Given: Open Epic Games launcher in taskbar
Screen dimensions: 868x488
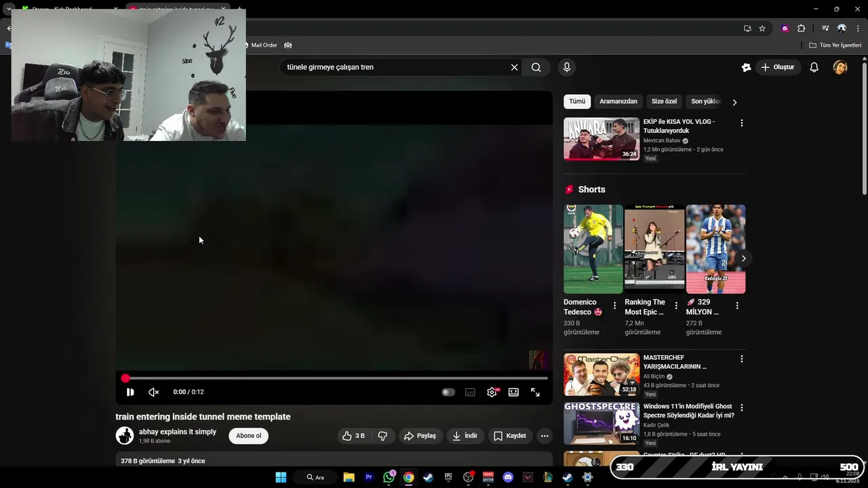Looking at the screenshot, I should [448, 477].
